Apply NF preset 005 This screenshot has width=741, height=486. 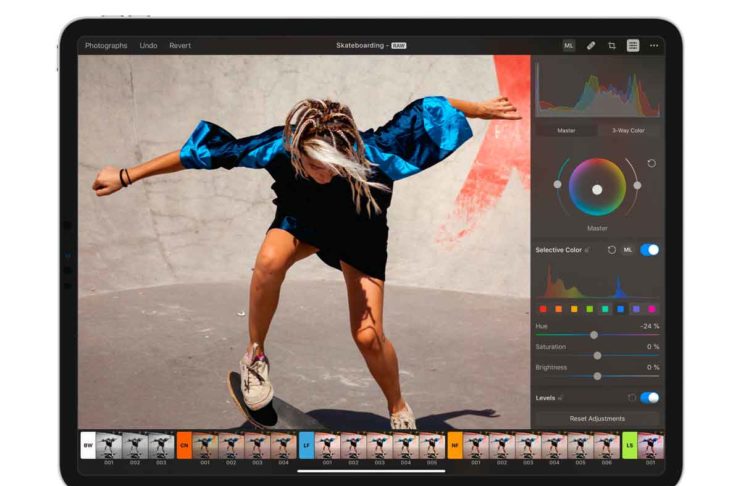pos(581,445)
